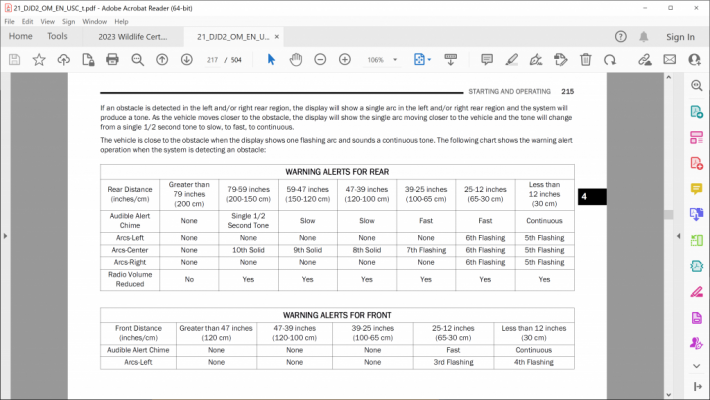
Task: Add a star bookmark to this file
Action: click(x=39, y=59)
